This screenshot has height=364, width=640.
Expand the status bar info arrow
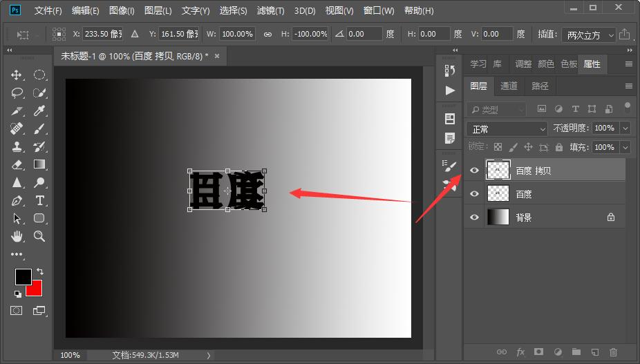(209, 356)
